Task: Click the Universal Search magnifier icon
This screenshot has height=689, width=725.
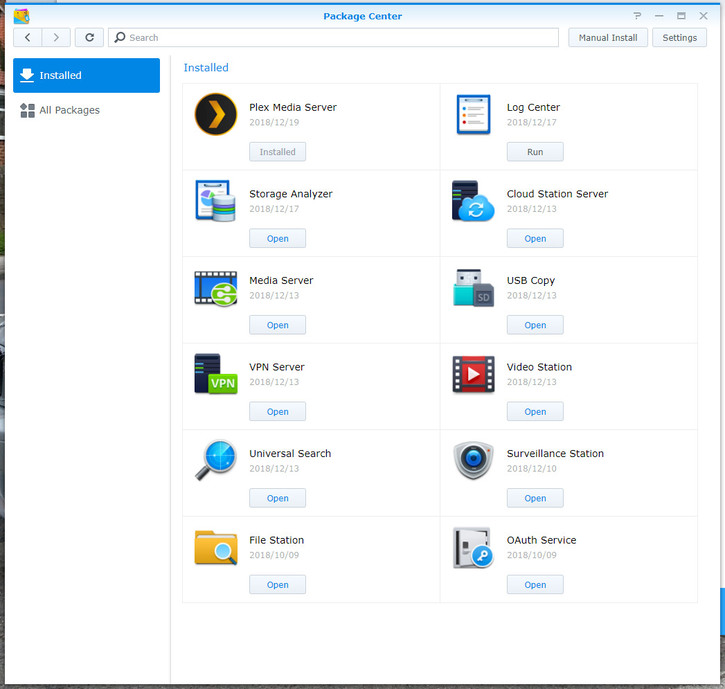Action: (216, 460)
